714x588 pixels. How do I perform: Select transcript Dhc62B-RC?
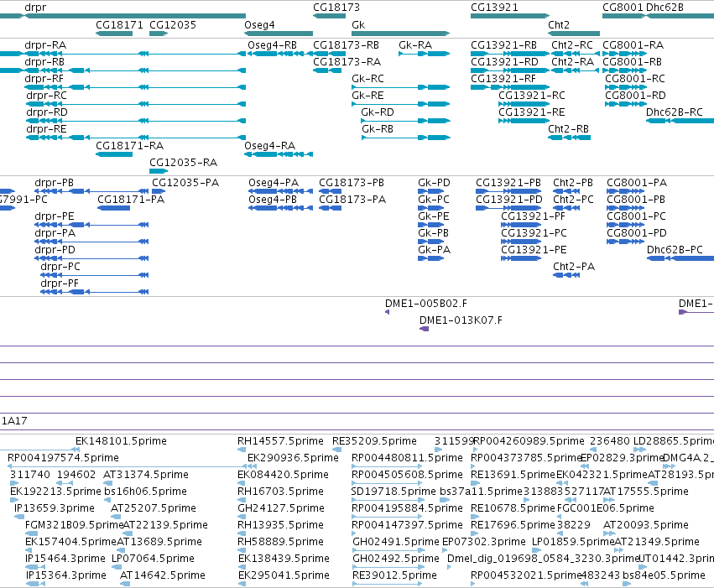[680, 121]
